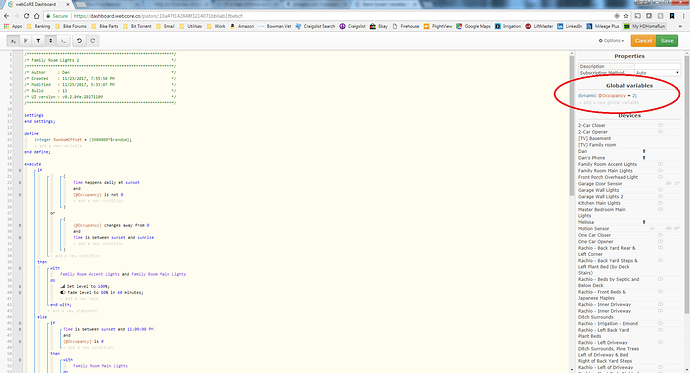This screenshot has height=373, width=690.
Task: Click the up-down arrows toolbar icon
Action: tap(51, 41)
